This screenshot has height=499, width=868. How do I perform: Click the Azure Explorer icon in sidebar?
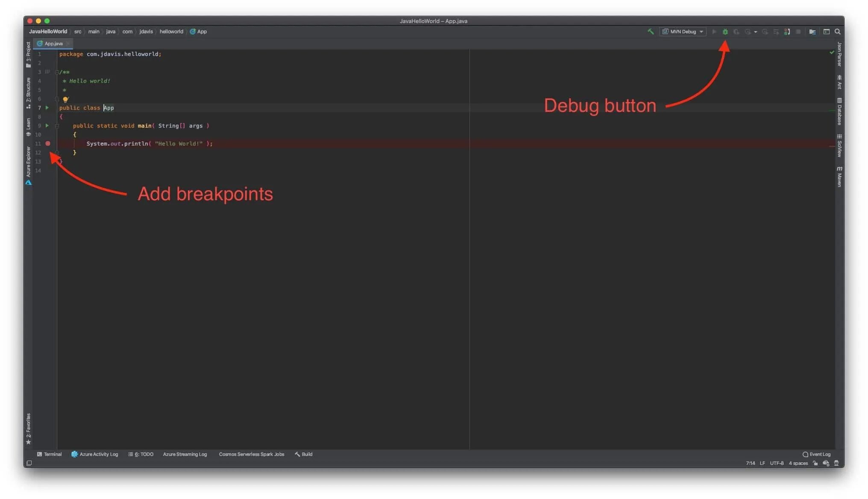coord(28,183)
